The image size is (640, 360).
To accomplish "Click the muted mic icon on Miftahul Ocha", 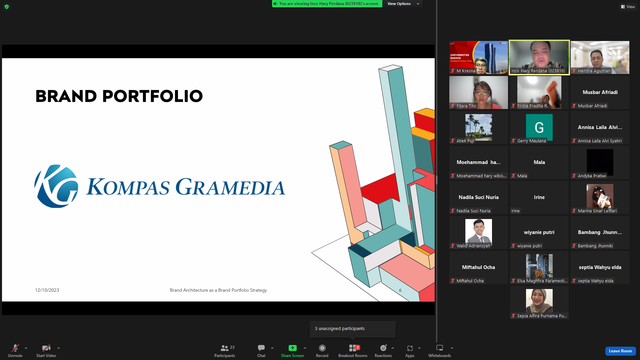I will [x=453, y=281].
